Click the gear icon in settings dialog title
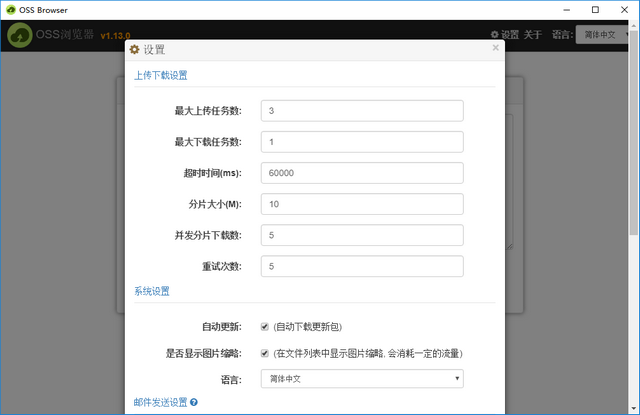Image resolution: width=640 pixels, height=415 pixels. (134, 50)
